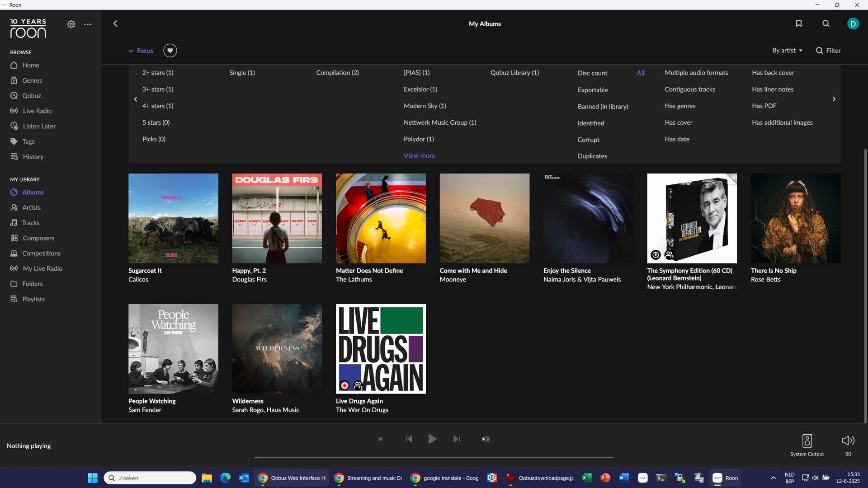Click the Tracks library icon
Screen dimensions: 868x488
tap(14, 223)
